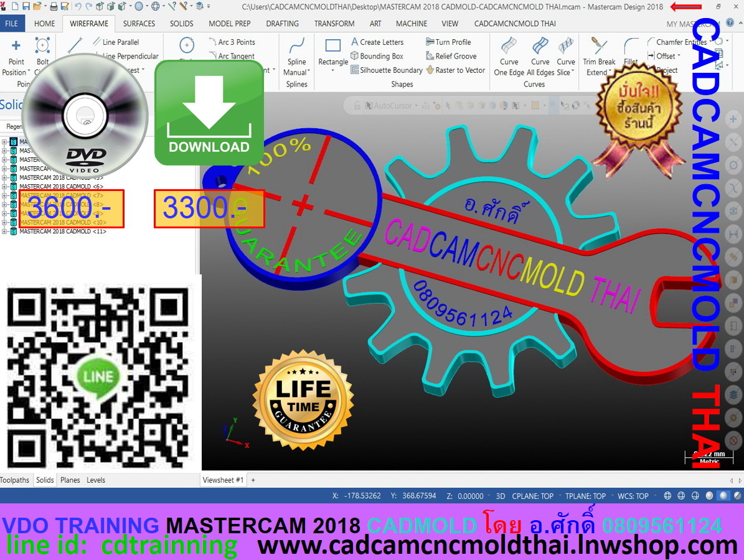Click the WCS: TOP status button
Viewport: 744px width, 560px height.
coord(633,496)
